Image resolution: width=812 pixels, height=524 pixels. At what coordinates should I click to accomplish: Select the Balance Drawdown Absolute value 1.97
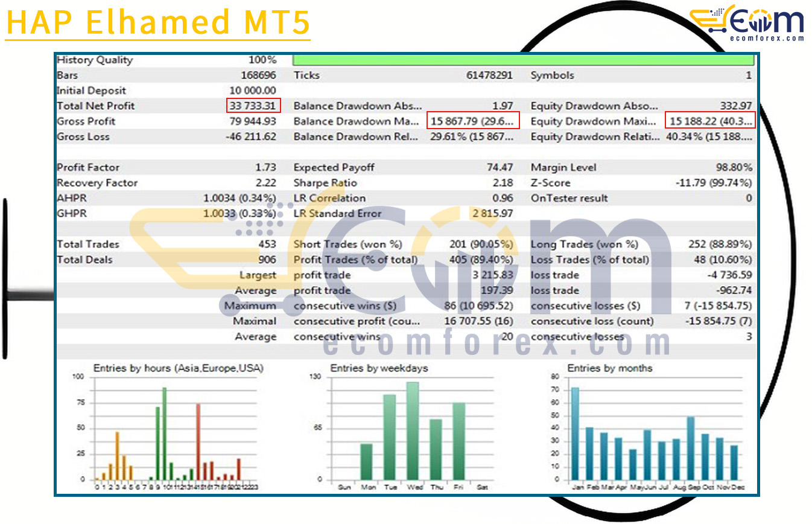pyautogui.click(x=503, y=106)
